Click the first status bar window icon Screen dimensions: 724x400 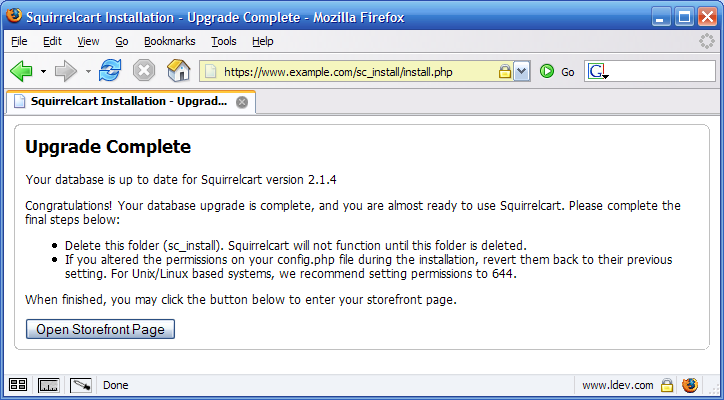(18, 385)
